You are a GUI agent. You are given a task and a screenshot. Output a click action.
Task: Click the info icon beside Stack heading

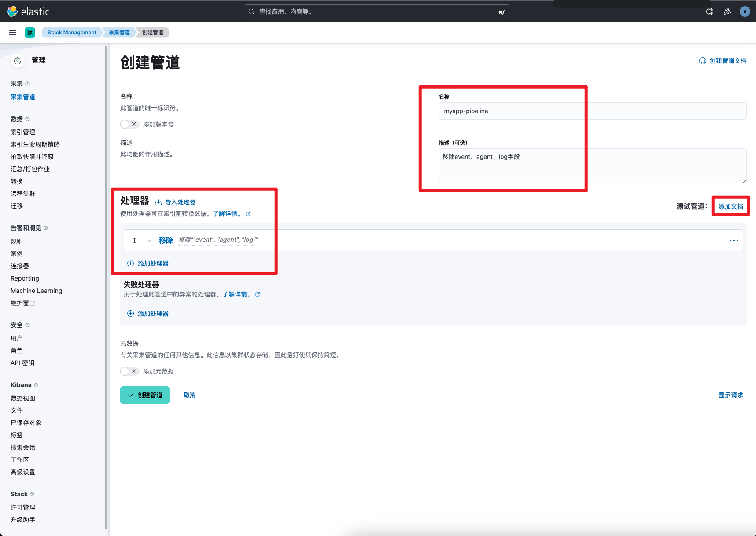[x=32, y=494]
